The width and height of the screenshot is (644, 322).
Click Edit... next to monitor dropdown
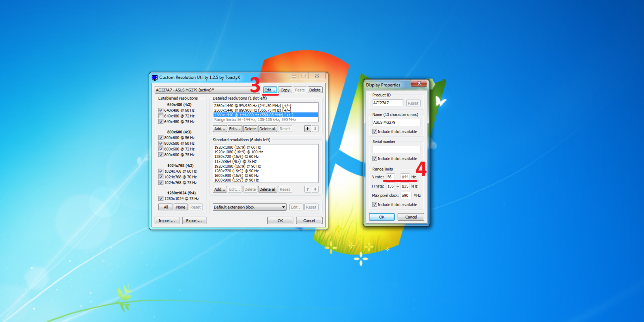pos(270,90)
